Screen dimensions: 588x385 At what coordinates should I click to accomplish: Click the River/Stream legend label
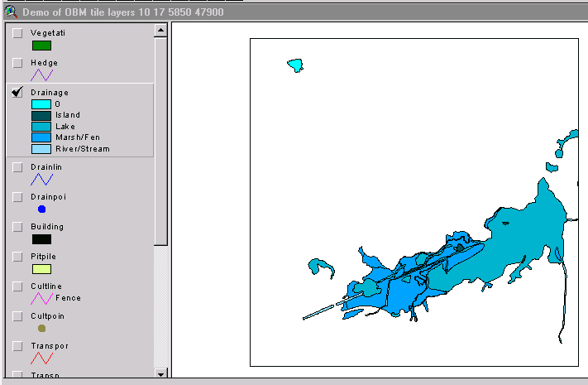(x=83, y=149)
